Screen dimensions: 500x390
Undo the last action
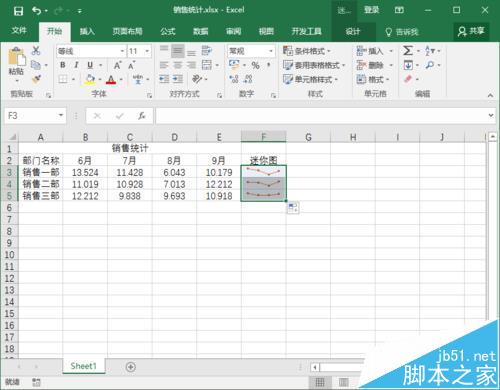(36, 11)
